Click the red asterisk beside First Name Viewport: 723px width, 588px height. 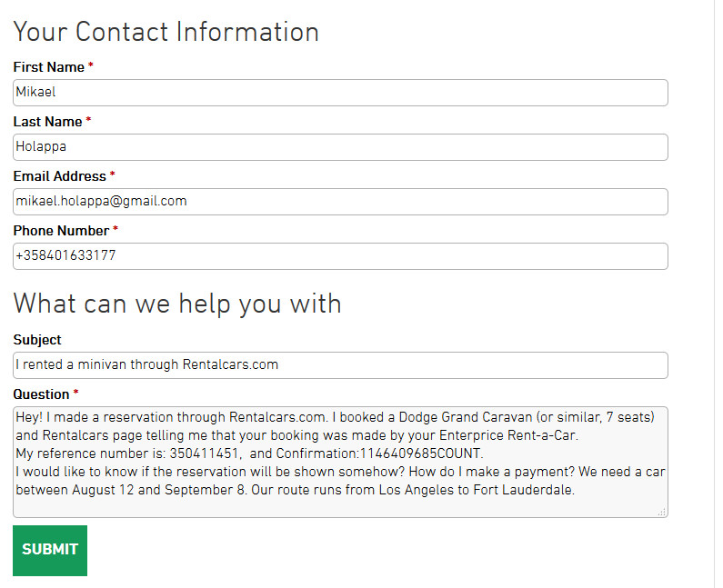click(91, 67)
